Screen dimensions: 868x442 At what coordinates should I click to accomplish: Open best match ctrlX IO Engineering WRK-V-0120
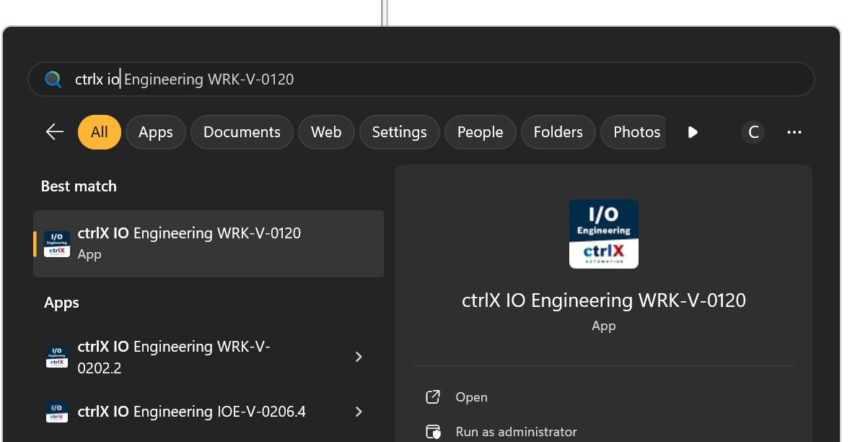209,243
